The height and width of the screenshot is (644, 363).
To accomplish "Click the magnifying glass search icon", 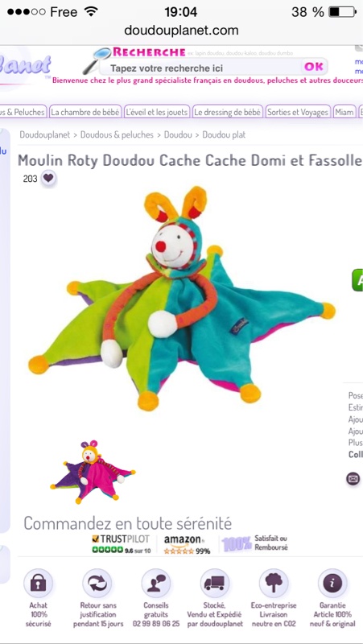I will pos(96,60).
